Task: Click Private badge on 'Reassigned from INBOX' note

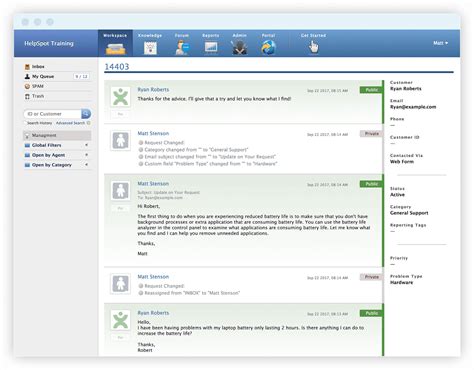Action: (x=371, y=277)
